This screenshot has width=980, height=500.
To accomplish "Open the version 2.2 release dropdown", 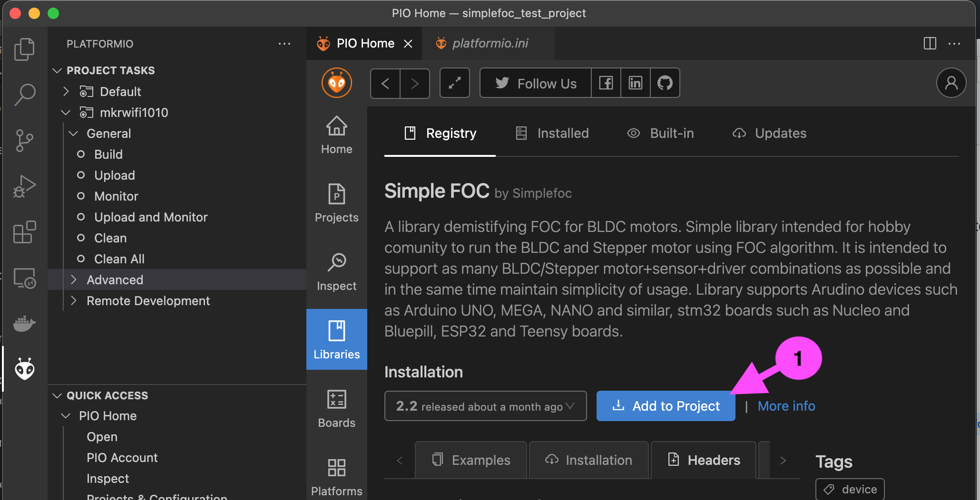I will pyautogui.click(x=485, y=406).
